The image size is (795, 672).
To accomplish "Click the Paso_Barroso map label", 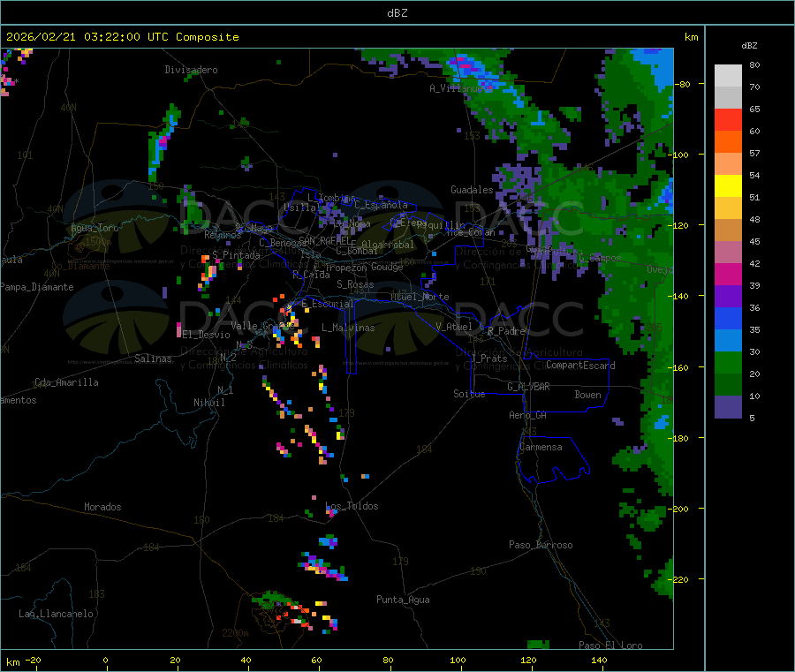I will [x=541, y=545].
